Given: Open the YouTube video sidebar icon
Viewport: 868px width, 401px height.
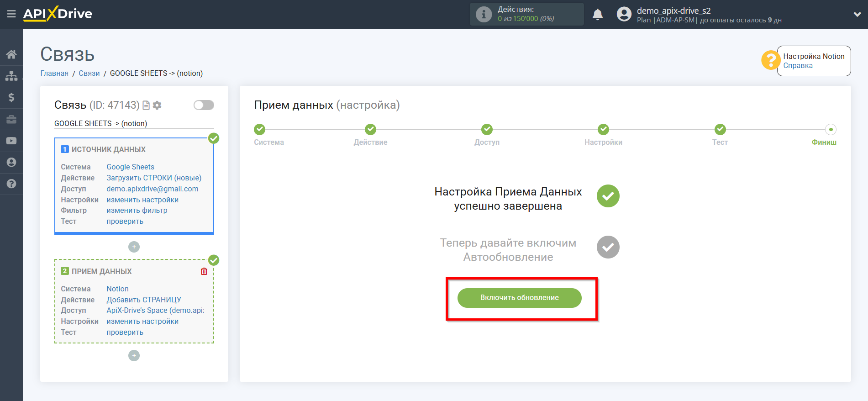Looking at the screenshot, I should pos(11,141).
